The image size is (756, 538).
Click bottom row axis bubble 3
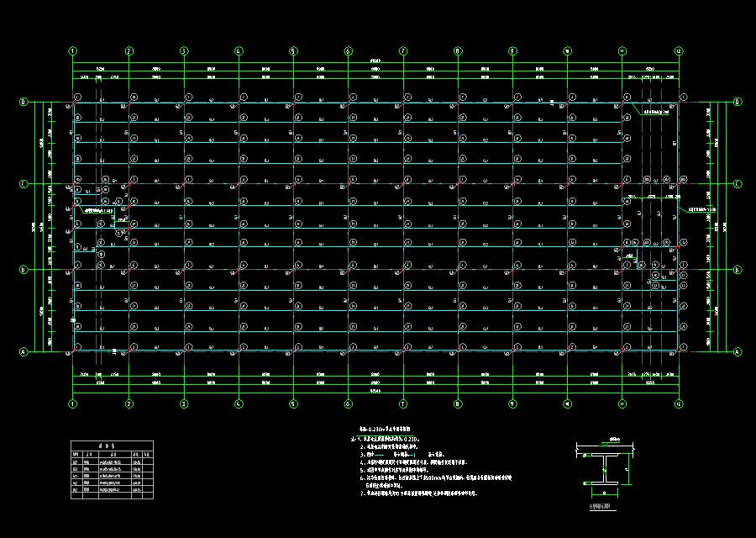tap(184, 403)
